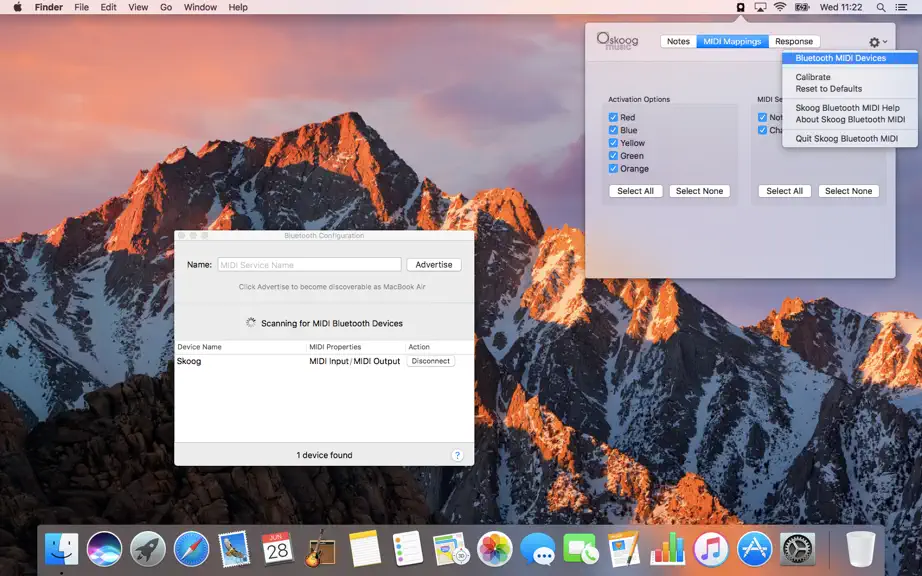The width and height of the screenshot is (922, 576).
Task: Switch to the Notes tab
Action: [x=678, y=41]
